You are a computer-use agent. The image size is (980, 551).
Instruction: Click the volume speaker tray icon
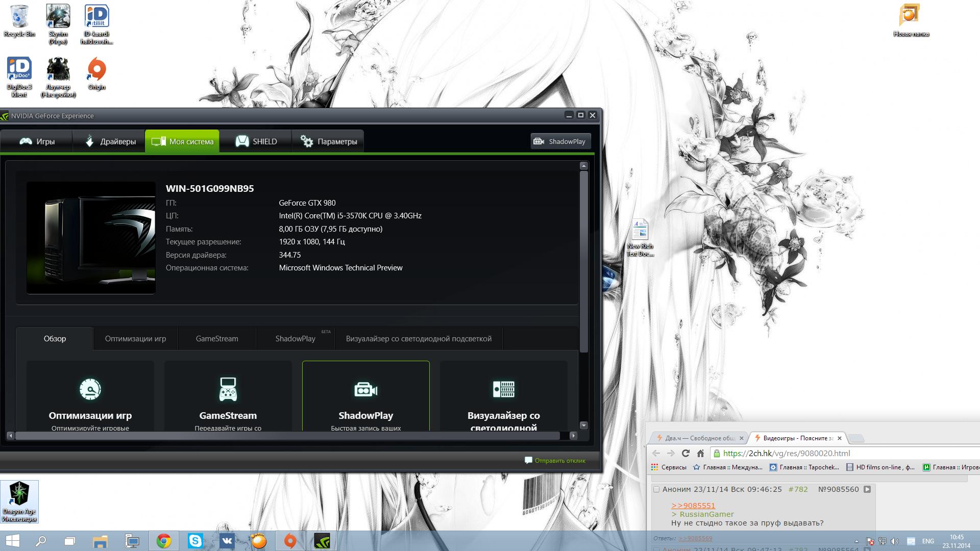[x=895, y=541]
